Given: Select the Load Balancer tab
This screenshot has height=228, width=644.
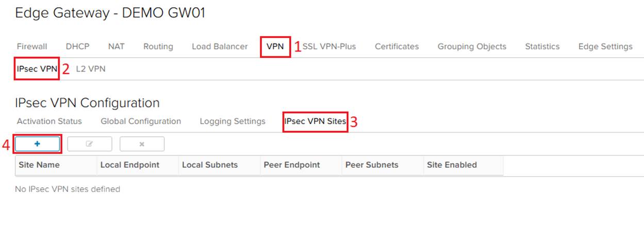Looking at the screenshot, I should click(220, 46).
